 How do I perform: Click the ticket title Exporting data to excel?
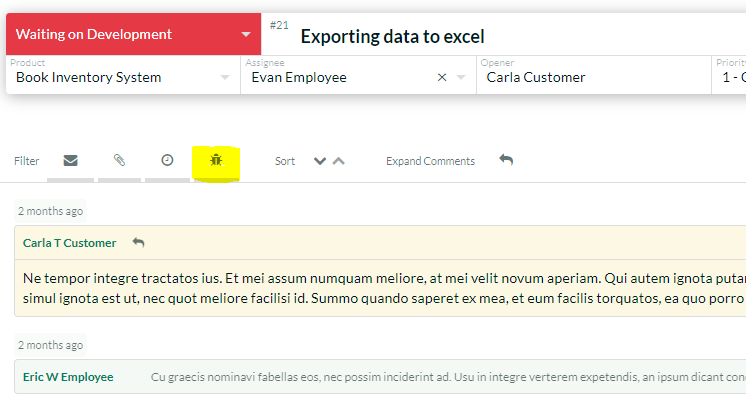coord(392,37)
